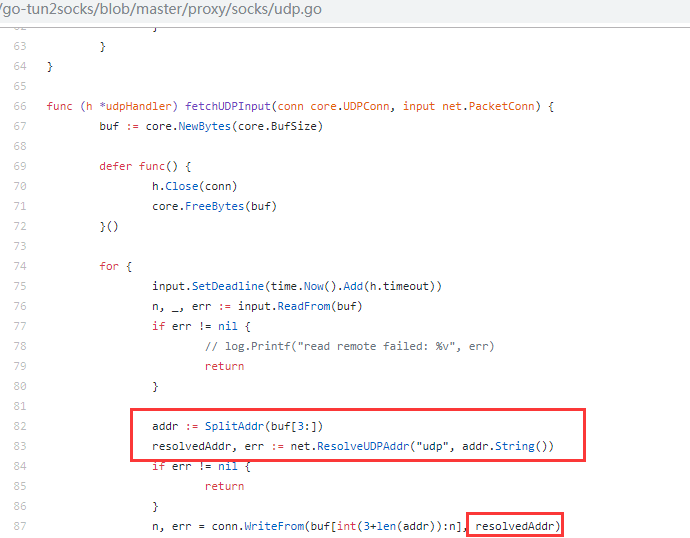Pick line number 84

click(20, 466)
